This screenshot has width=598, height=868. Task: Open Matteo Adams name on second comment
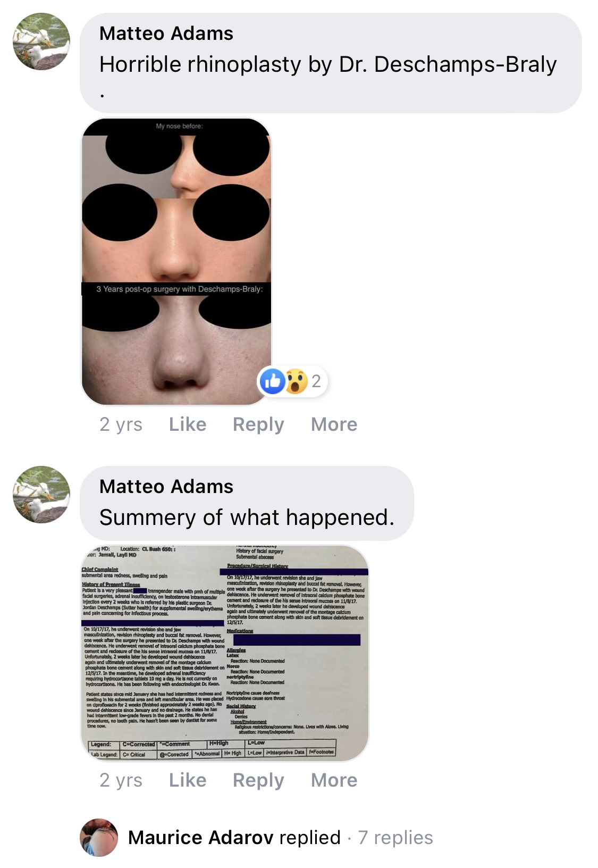[x=166, y=487]
